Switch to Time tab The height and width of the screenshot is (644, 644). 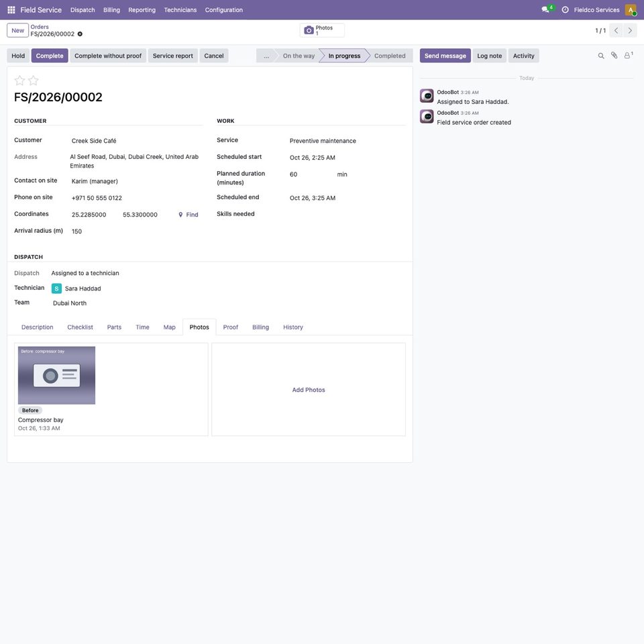(x=142, y=327)
